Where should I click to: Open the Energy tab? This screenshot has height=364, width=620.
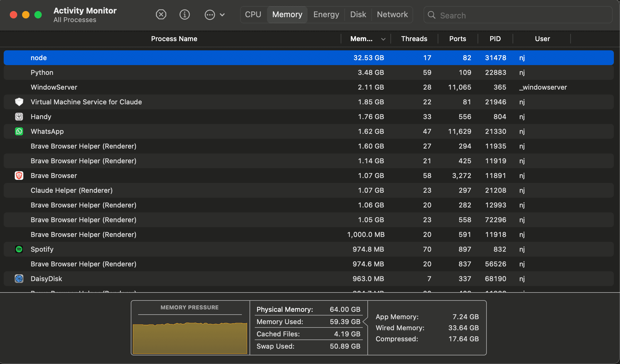pos(326,14)
